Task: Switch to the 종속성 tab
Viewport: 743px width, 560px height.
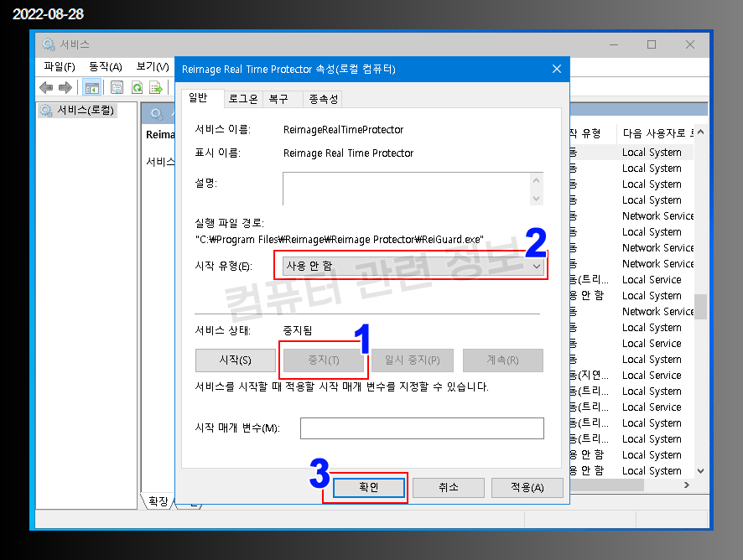Action: click(x=323, y=99)
